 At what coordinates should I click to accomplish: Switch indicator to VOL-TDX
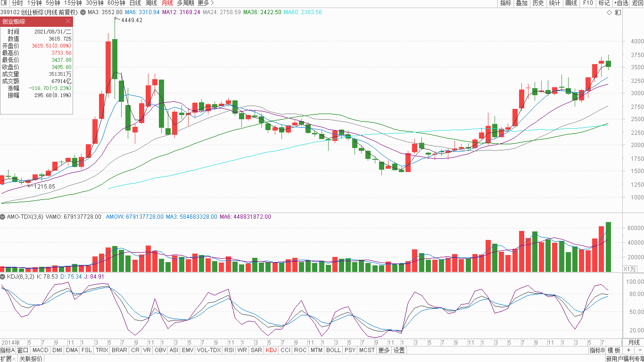pos(209,350)
